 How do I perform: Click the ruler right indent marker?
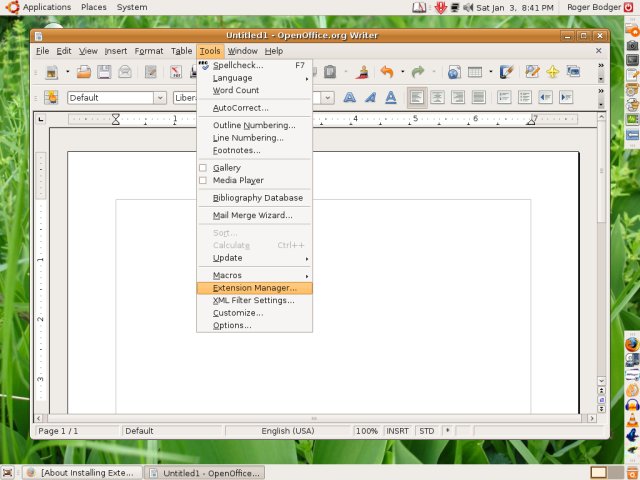pos(531,120)
